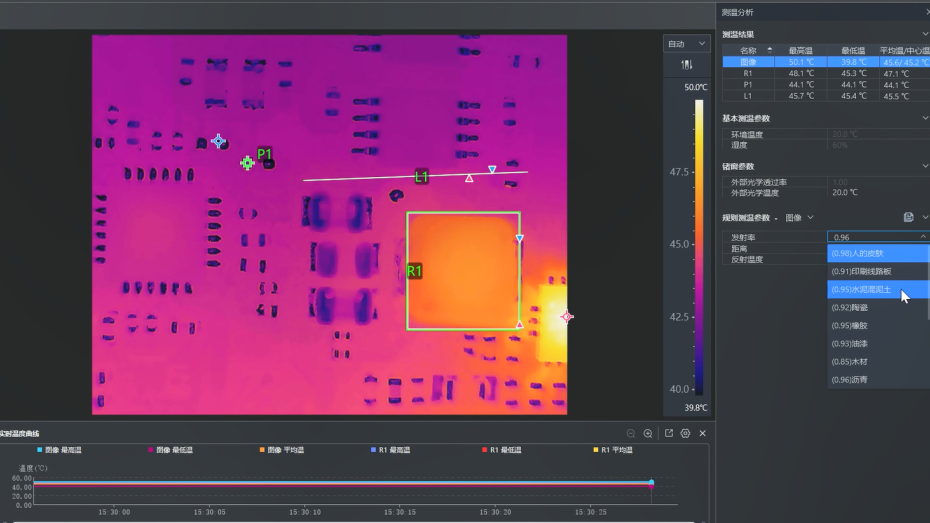
Task: Choose (0.85)木材 emissivity option
Action: pyautogui.click(x=878, y=362)
